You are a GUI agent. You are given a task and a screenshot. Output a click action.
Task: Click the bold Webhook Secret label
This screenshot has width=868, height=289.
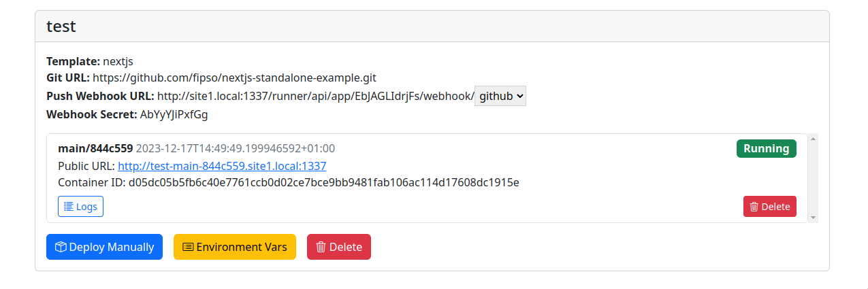91,115
